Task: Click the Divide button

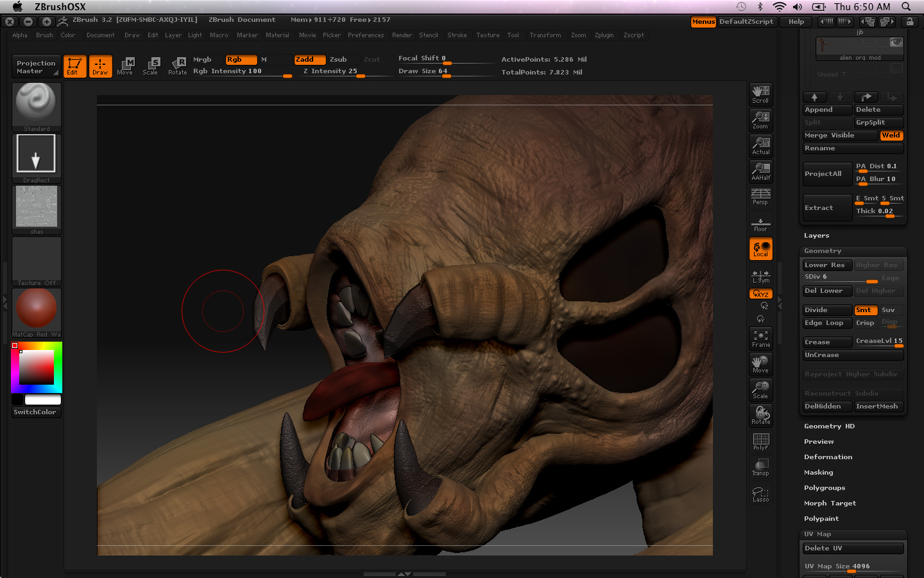Action: coord(826,310)
